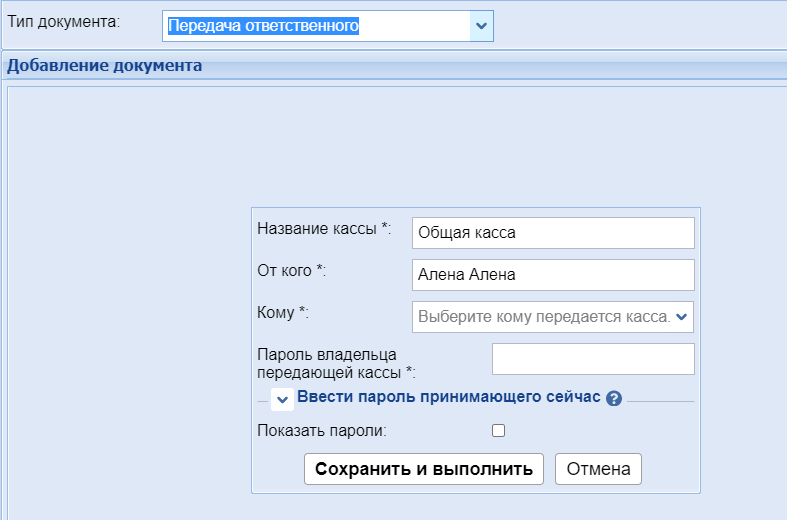Focus the От кого field with Алена Алена
787x520 pixels.
(x=553, y=275)
